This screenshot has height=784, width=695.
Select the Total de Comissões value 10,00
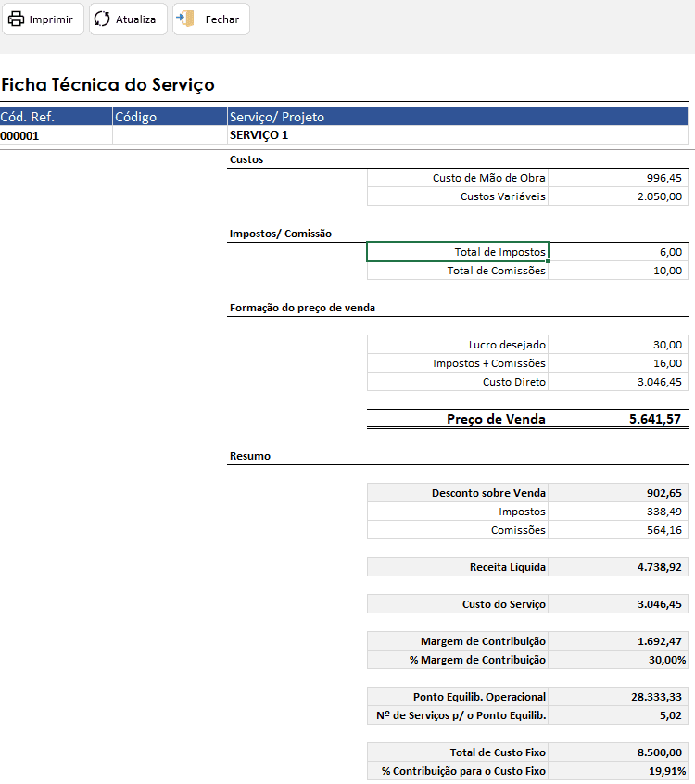point(618,271)
